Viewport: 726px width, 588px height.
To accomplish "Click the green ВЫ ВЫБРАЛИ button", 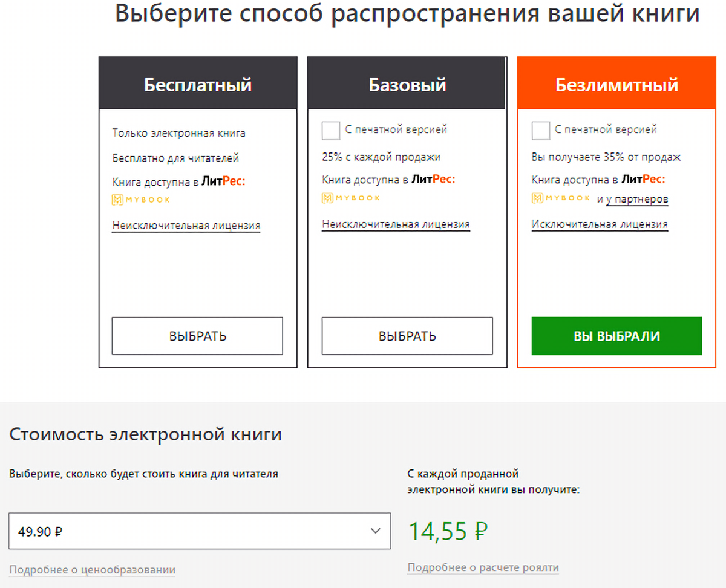I will (x=616, y=336).
